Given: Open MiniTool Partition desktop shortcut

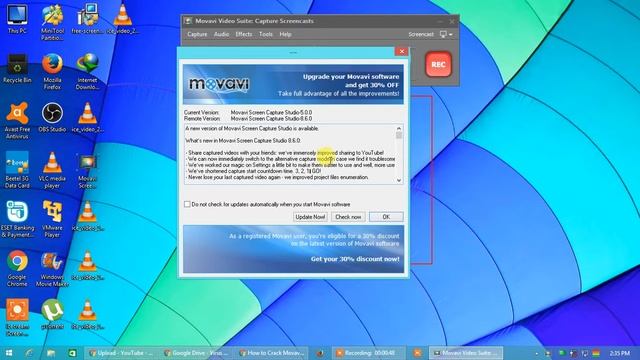Looking at the screenshot, I should click(x=52, y=22).
